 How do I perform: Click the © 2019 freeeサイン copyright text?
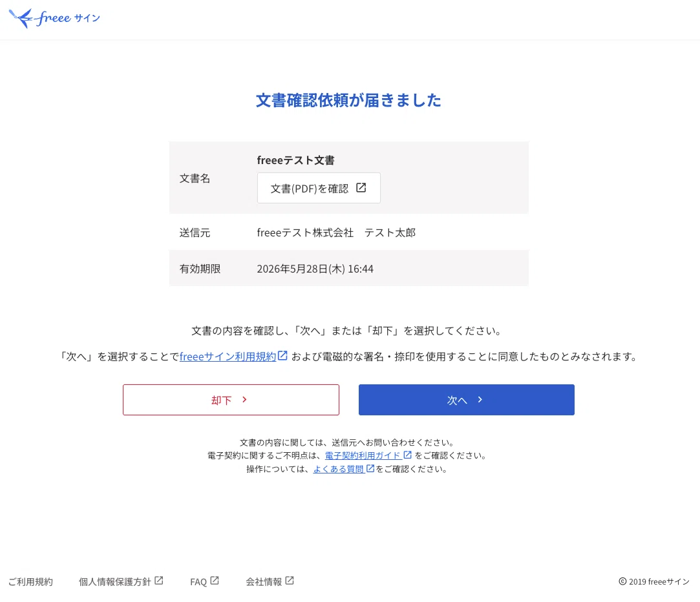pos(654,581)
